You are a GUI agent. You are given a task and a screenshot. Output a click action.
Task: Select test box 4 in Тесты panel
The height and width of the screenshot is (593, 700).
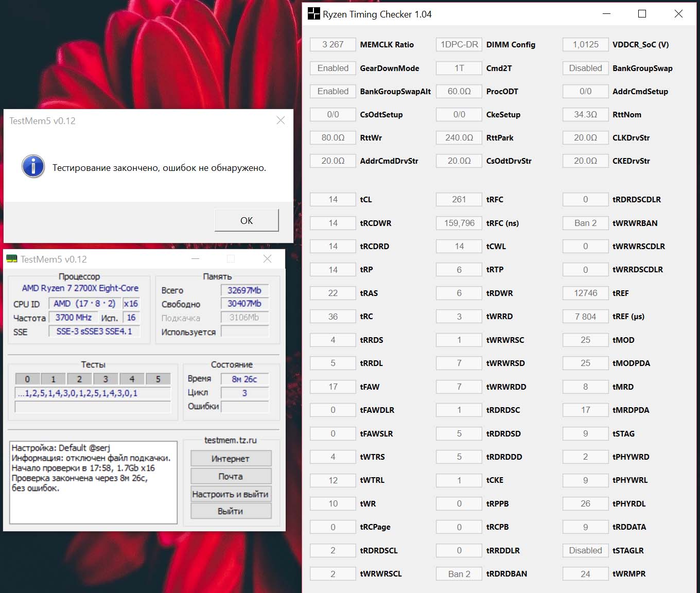click(132, 379)
